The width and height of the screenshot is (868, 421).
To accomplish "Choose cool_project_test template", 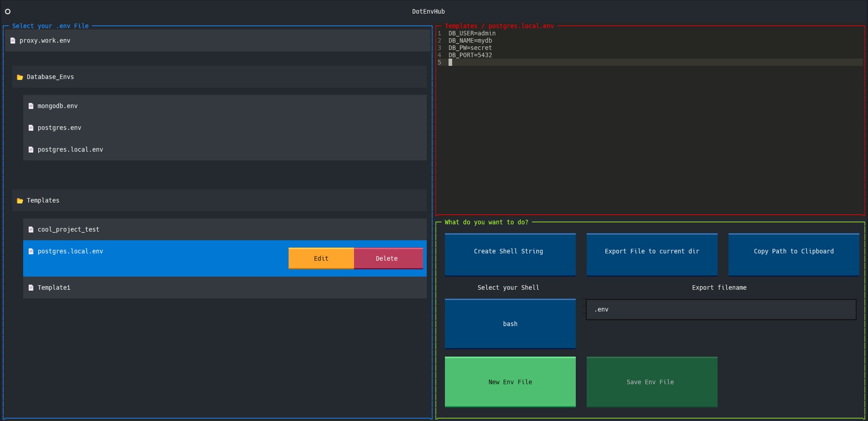I will pos(225,229).
